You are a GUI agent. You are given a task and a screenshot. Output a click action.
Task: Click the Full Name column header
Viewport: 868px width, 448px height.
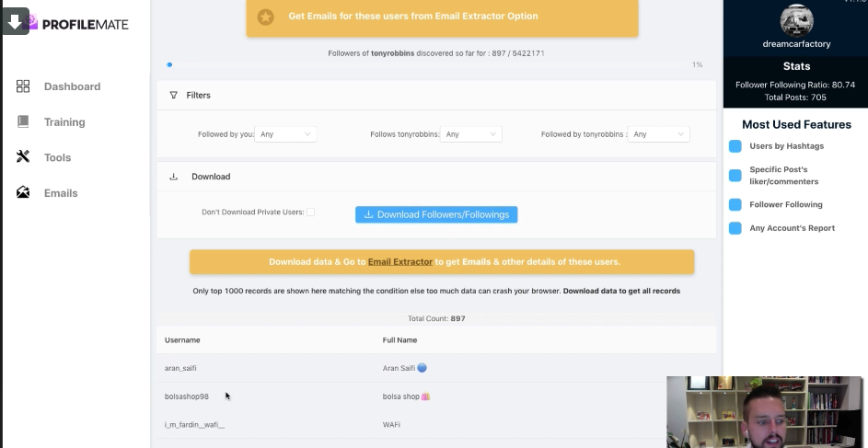pyautogui.click(x=399, y=340)
